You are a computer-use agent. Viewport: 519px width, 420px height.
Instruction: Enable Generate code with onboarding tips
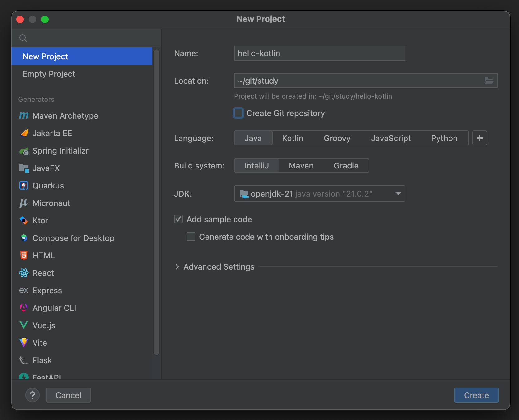coord(191,237)
